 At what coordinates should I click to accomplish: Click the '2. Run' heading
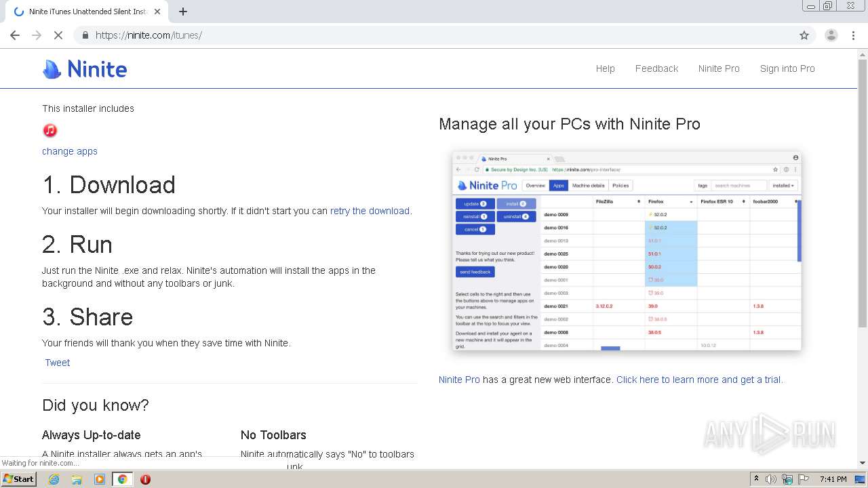pyautogui.click(x=77, y=245)
